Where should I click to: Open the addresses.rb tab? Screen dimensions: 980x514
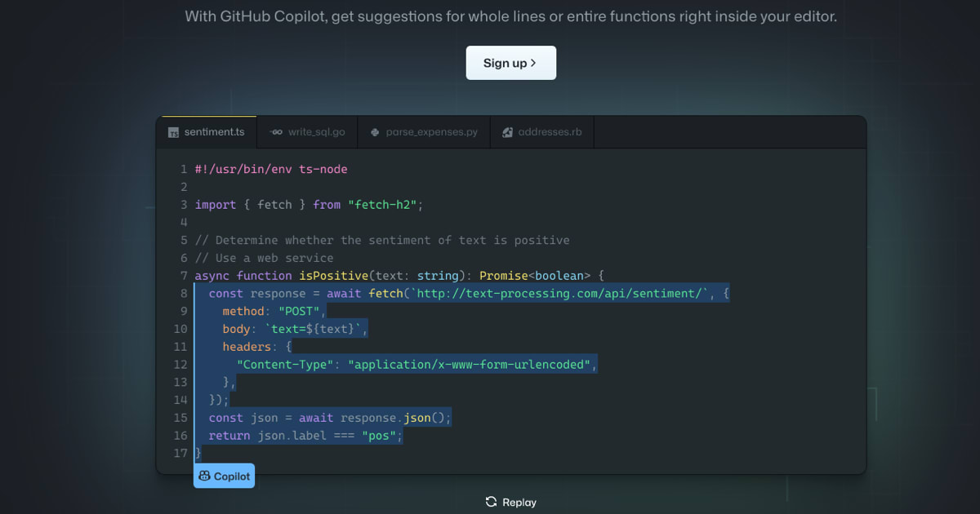(x=542, y=131)
